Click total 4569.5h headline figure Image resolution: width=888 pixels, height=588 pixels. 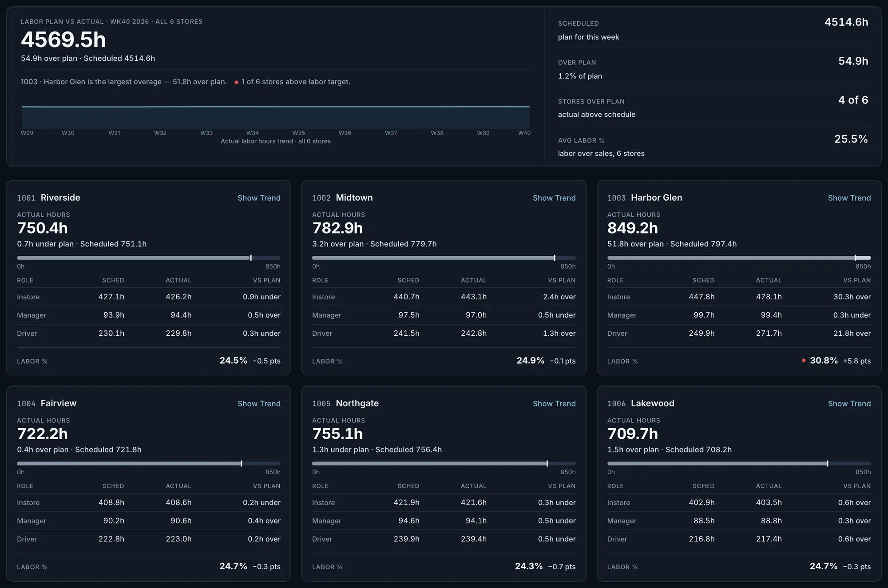coord(63,40)
